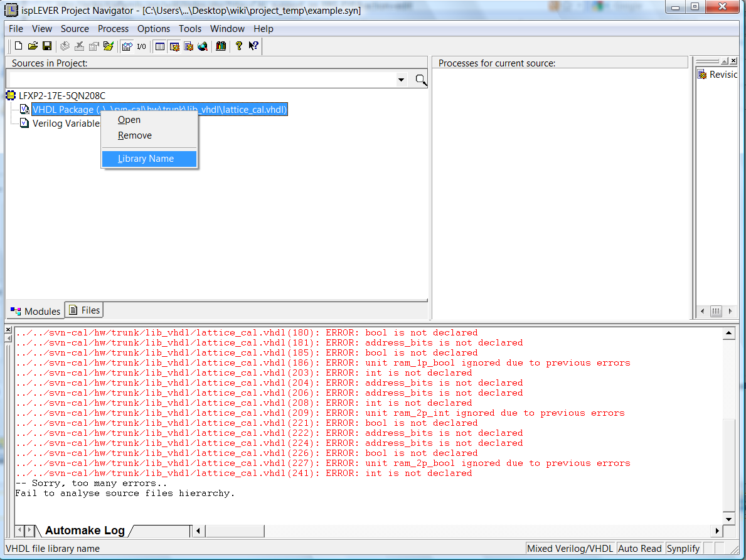Expand the sources search dropdown arrow
The image size is (746, 560).
pyautogui.click(x=401, y=80)
